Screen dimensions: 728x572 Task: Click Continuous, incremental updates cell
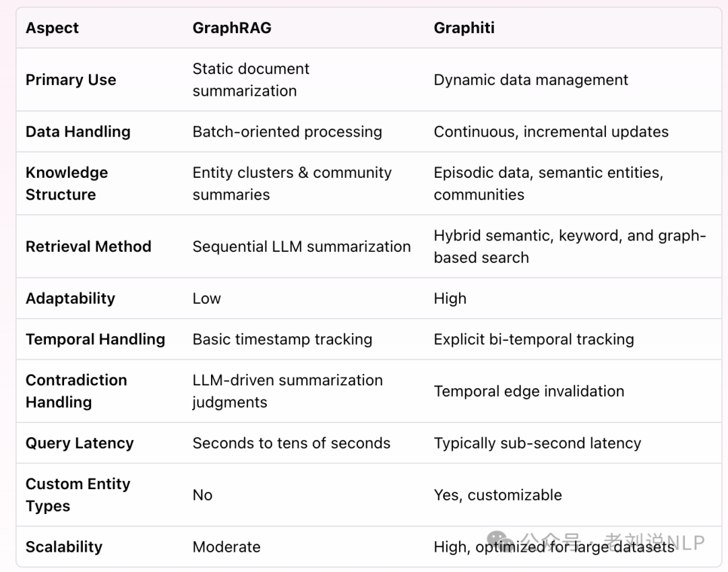(551, 132)
